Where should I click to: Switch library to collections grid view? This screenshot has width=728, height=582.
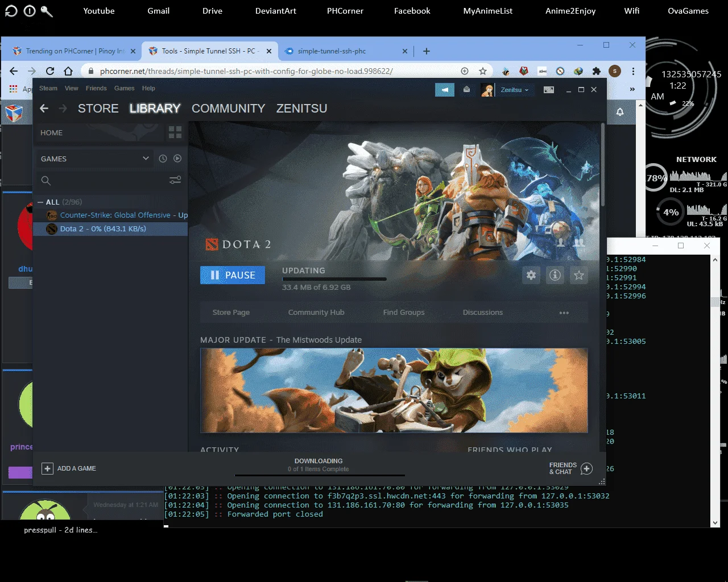point(175,132)
